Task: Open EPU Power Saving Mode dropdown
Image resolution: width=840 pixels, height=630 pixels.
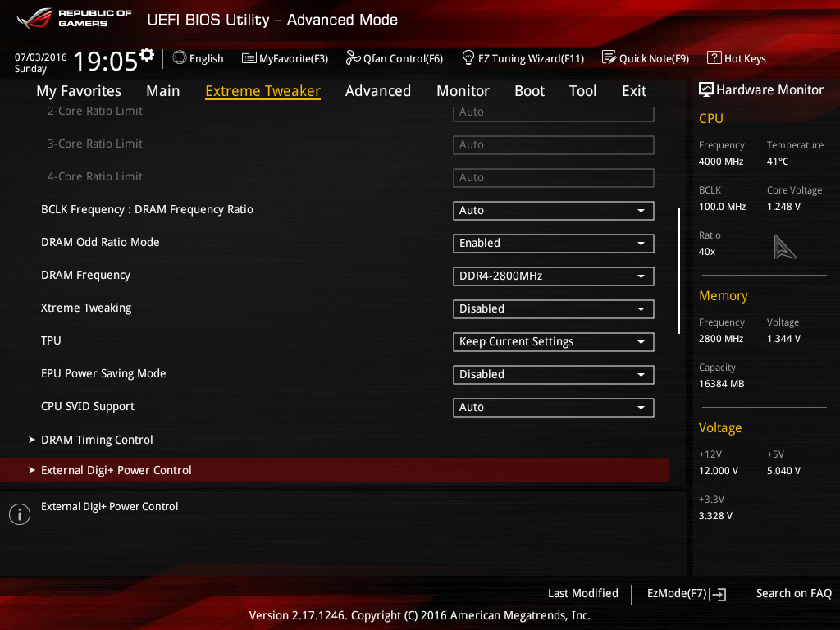Action: pos(554,374)
